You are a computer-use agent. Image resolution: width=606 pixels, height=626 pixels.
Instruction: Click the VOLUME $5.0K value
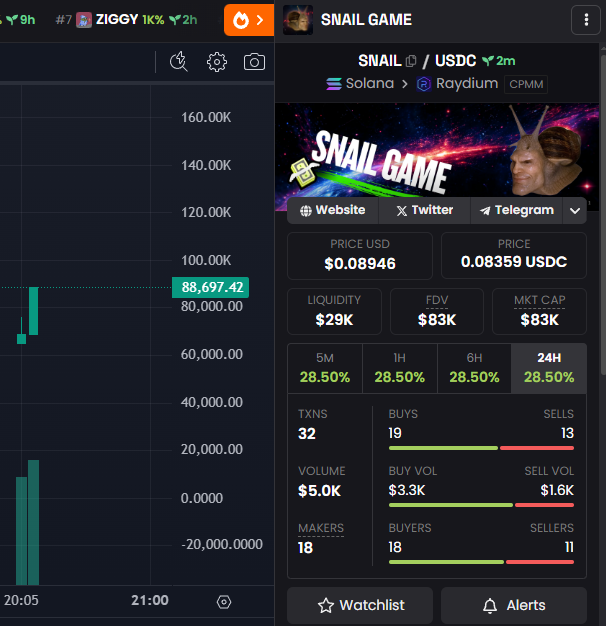click(319, 491)
